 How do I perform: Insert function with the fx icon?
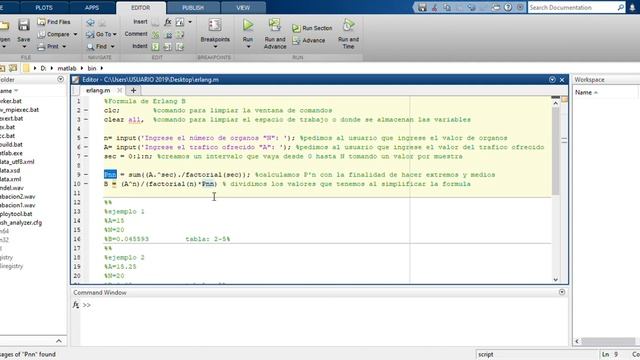coord(168,22)
